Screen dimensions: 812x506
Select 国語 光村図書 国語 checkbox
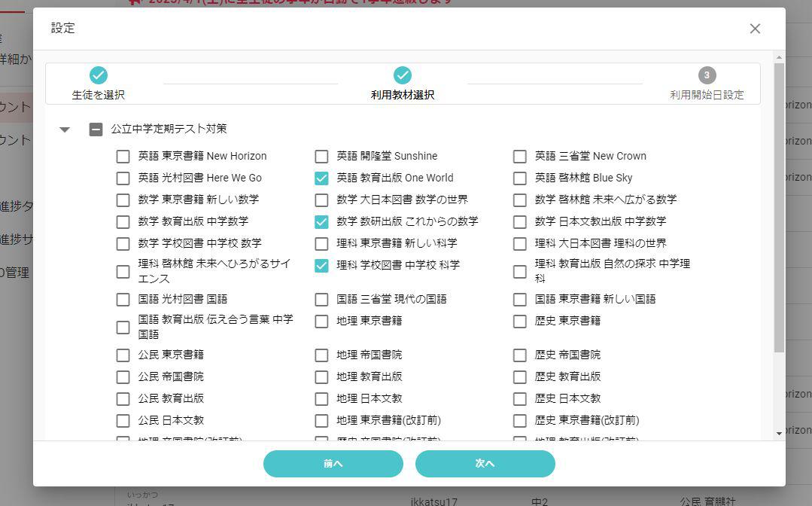[123, 300]
